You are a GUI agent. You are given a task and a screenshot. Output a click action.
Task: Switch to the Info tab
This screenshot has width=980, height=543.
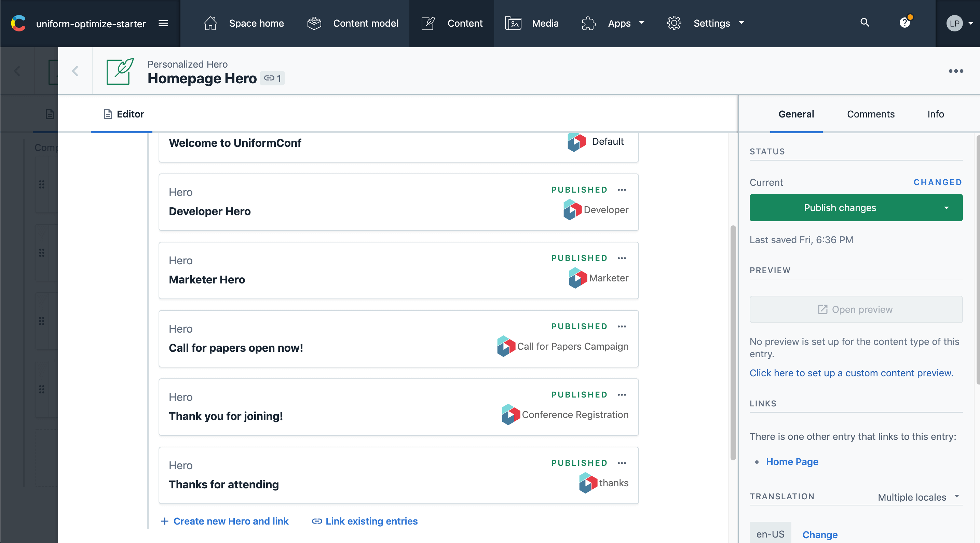(936, 114)
